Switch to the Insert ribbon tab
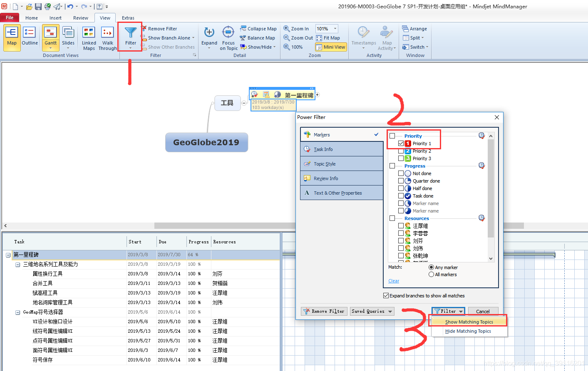Screen dimensions: 588x371 55,18
